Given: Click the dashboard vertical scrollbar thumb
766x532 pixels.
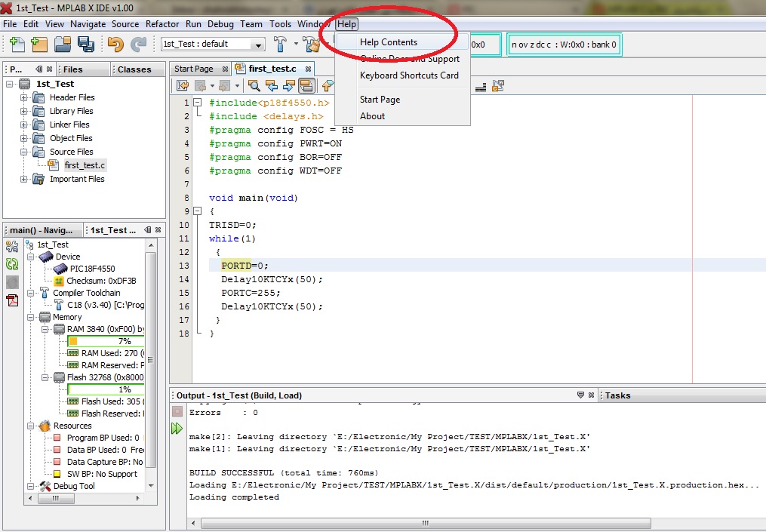Looking at the screenshot, I should point(150,360).
